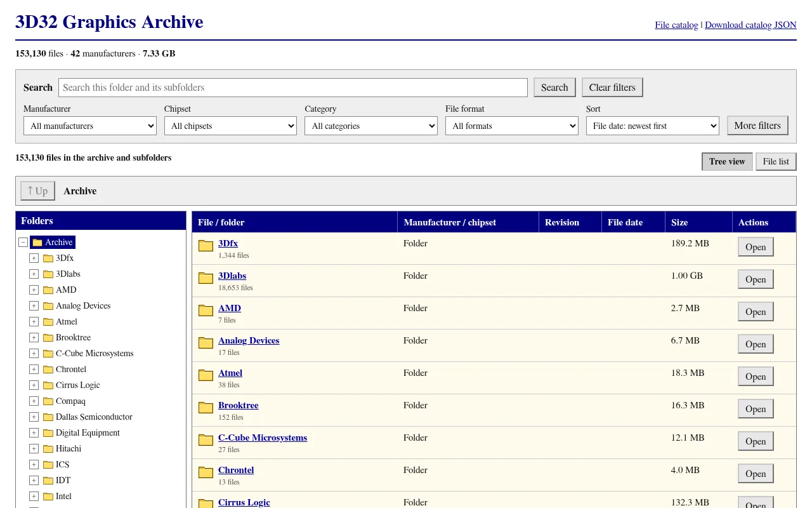The image size is (812, 508).
Task: Expand the 3Dfx node in the folder tree
Action: [x=34, y=258]
